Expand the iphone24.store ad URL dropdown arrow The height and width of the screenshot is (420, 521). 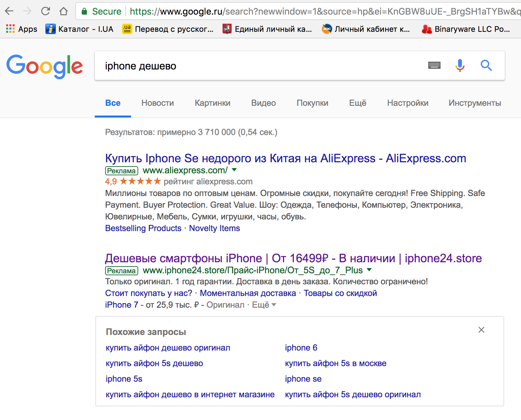pos(369,270)
